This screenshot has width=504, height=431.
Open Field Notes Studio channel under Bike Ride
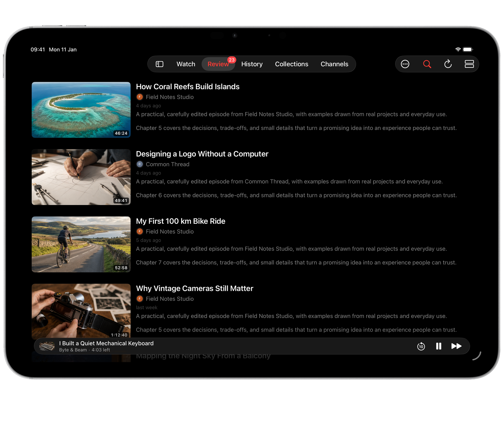click(x=170, y=232)
